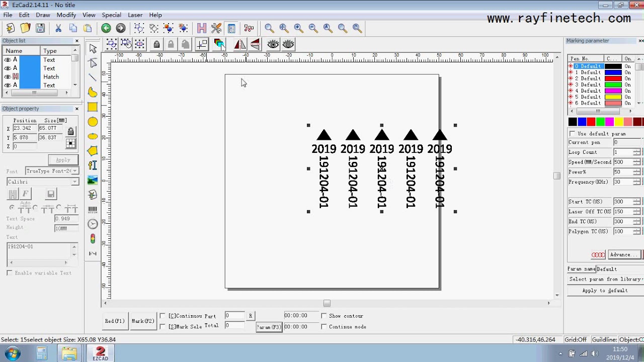
Task: Toggle the size aspect ratio lock icon
Action: [70, 132]
